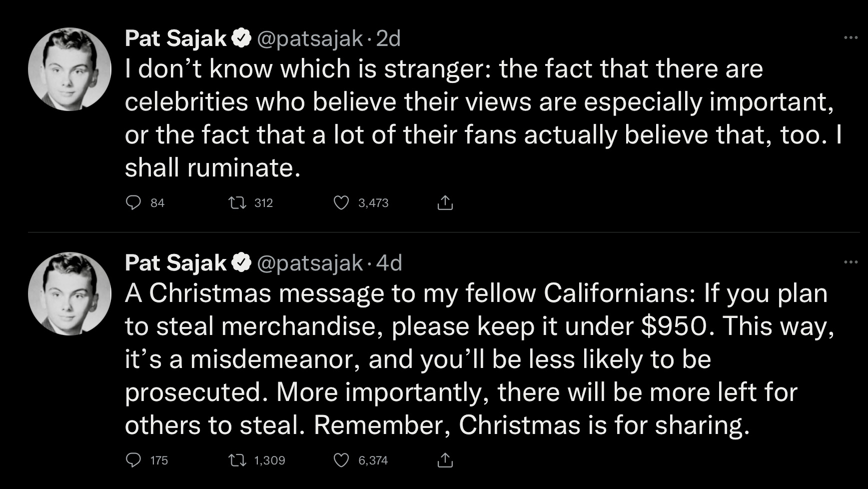The image size is (868, 489).
Task: Retweet the celebrities views tweet
Action: (237, 202)
